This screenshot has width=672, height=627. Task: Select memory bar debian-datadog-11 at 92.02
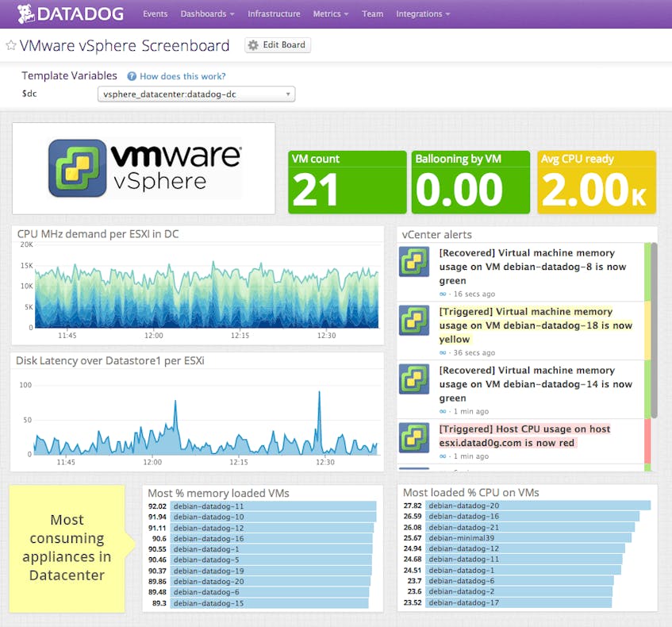274,506
